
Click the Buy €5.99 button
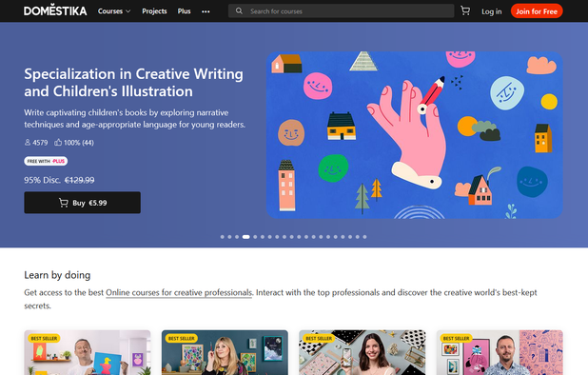[82, 203]
